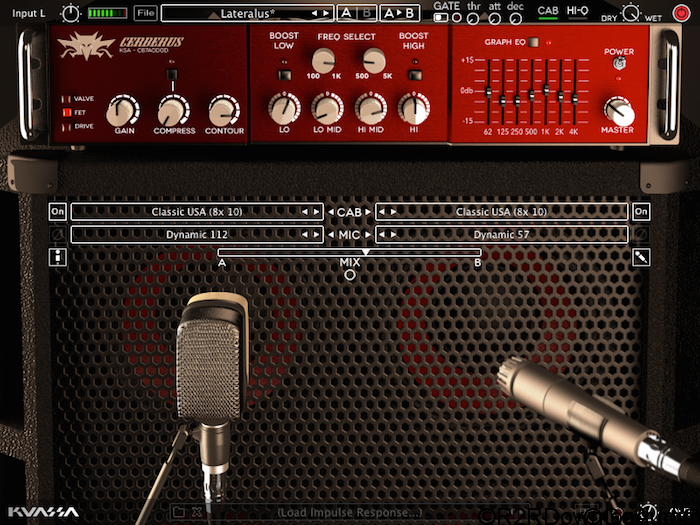
Task: Click the impulse response folder icon
Action: [x=179, y=512]
